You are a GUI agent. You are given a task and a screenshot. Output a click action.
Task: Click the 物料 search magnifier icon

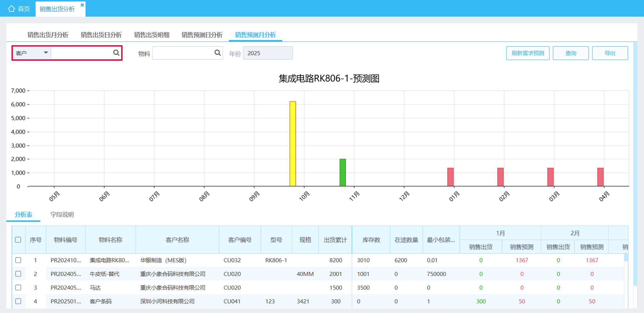coord(218,53)
